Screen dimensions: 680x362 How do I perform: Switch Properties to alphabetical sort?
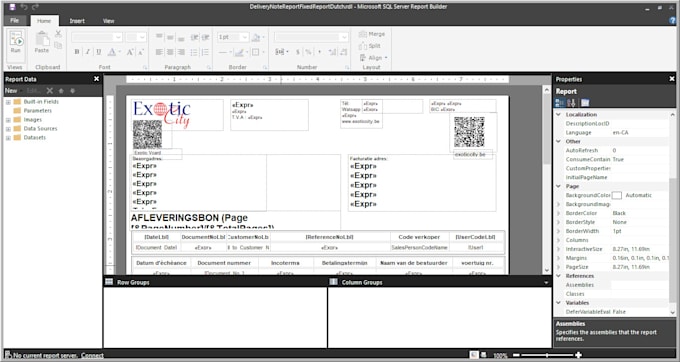pos(571,103)
